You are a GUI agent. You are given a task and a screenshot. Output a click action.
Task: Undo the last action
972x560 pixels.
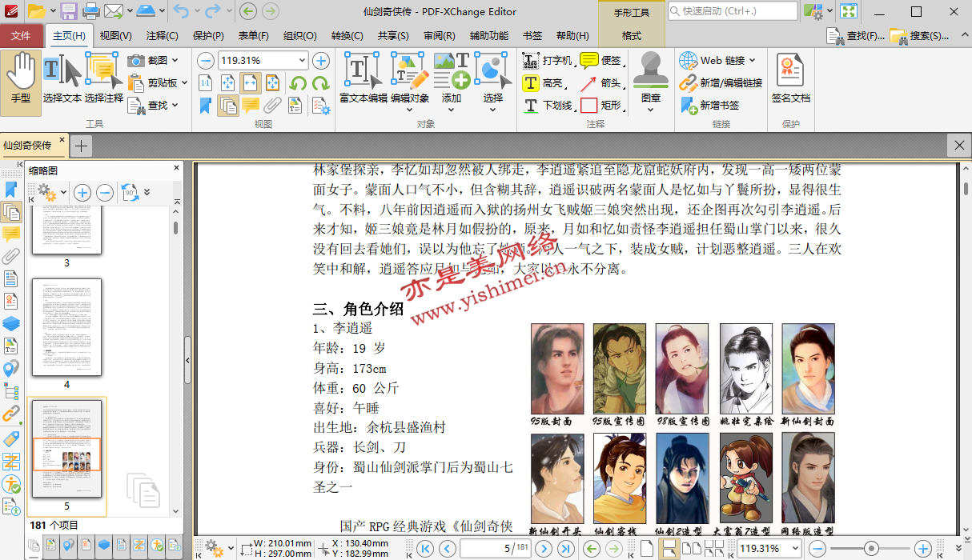click(179, 11)
